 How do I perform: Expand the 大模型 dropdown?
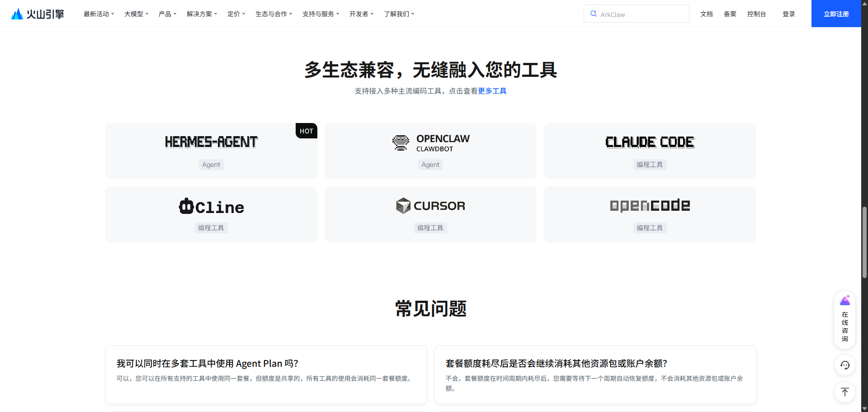136,14
